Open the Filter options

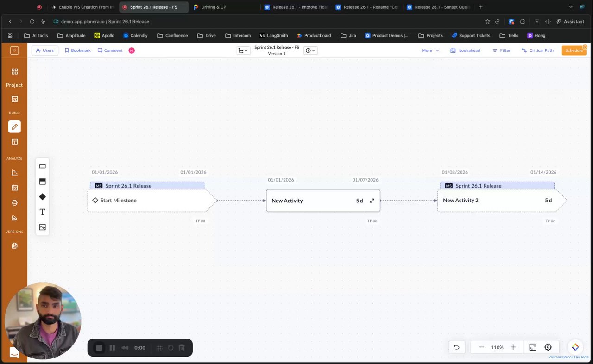click(x=501, y=50)
